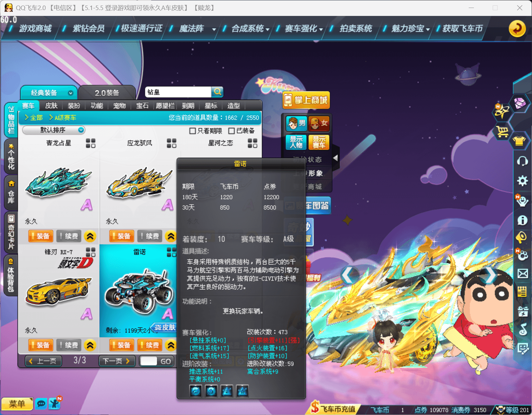Click the search field containing 钻皇
This screenshot has width=532, height=415.
(x=178, y=92)
